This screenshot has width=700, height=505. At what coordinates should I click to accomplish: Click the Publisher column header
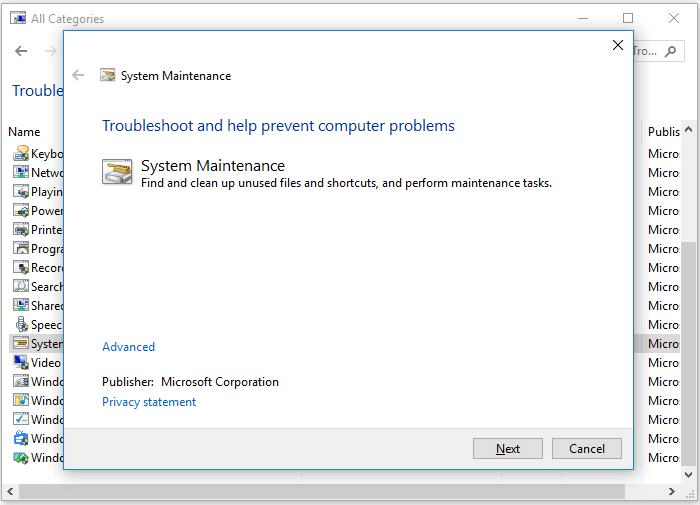[663, 132]
